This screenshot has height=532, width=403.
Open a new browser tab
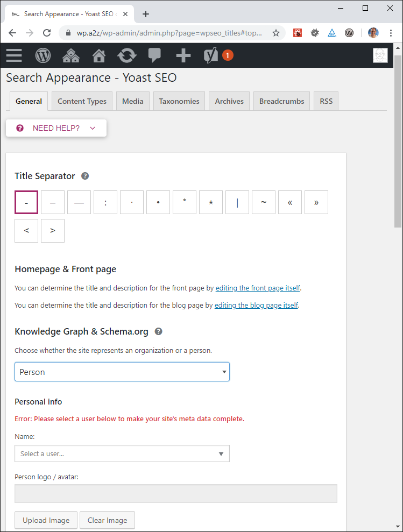point(146,14)
